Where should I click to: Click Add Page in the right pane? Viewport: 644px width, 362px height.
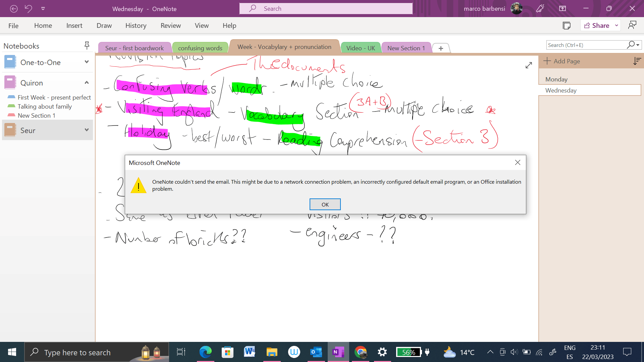point(567,61)
